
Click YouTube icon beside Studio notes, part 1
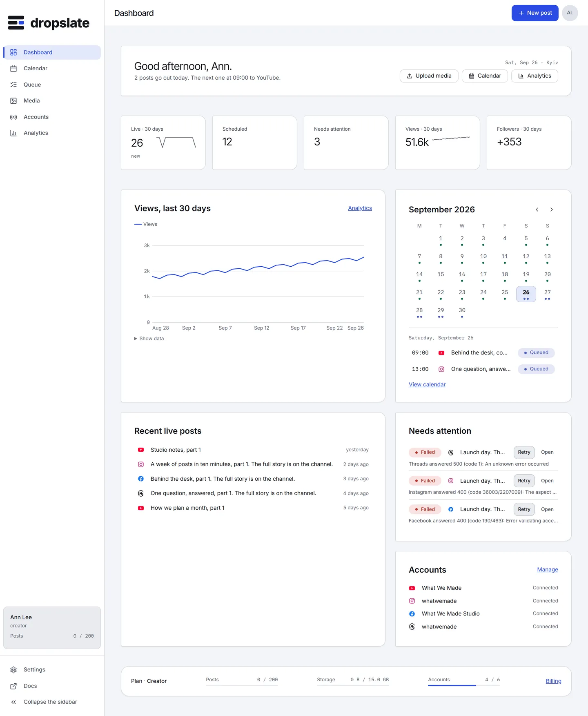pyautogui.click(x=141, y=450)
